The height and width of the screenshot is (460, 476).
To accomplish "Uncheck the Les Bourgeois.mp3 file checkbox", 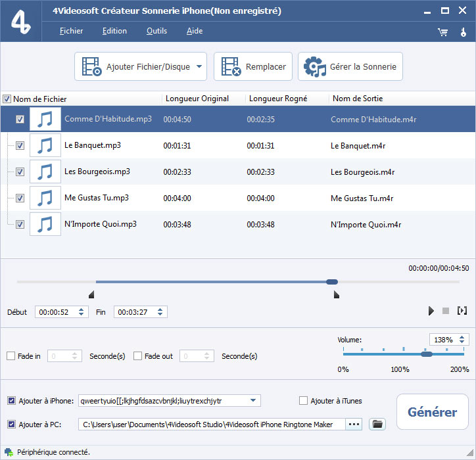I will (20, 172).
